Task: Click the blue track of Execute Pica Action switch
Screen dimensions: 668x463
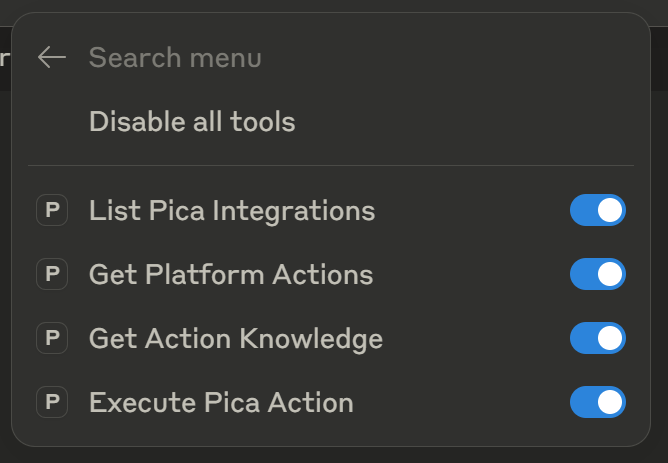Action: click(582, 403)
